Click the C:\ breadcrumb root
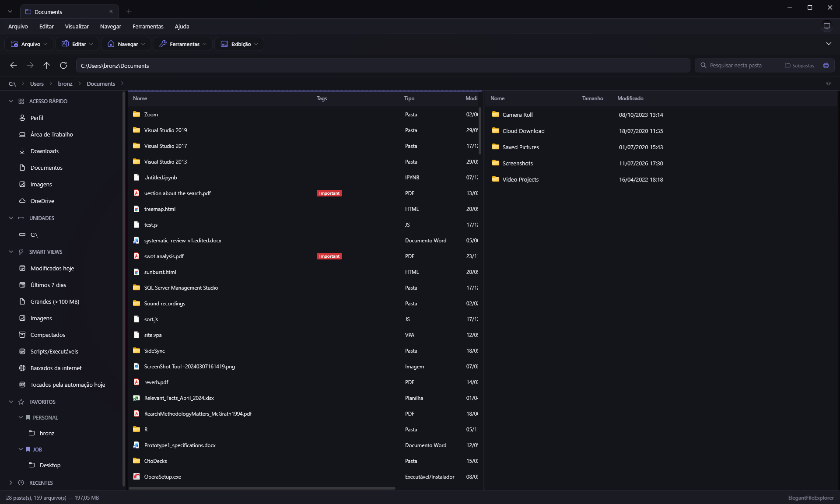This screenshot has height=504, width=840. 12,84
